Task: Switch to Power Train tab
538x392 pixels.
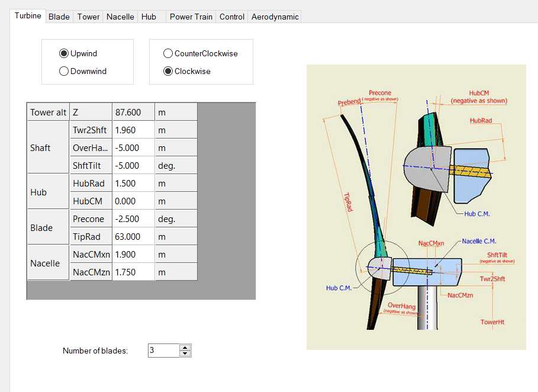Action: [191, 17]
